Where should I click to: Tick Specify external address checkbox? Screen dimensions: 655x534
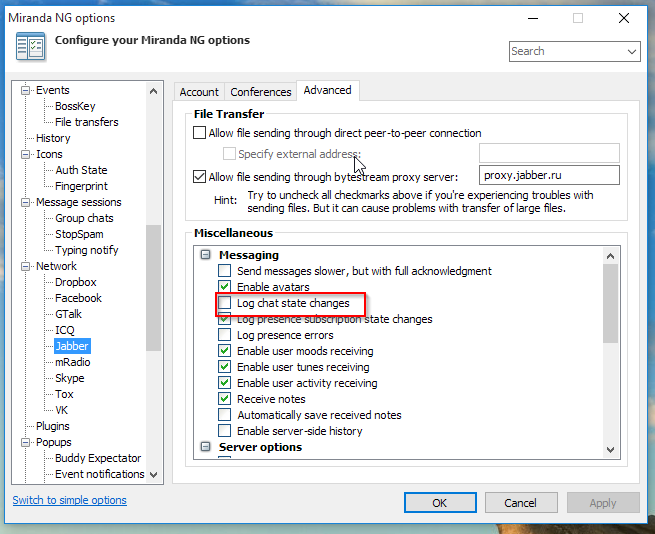point(229,154)
